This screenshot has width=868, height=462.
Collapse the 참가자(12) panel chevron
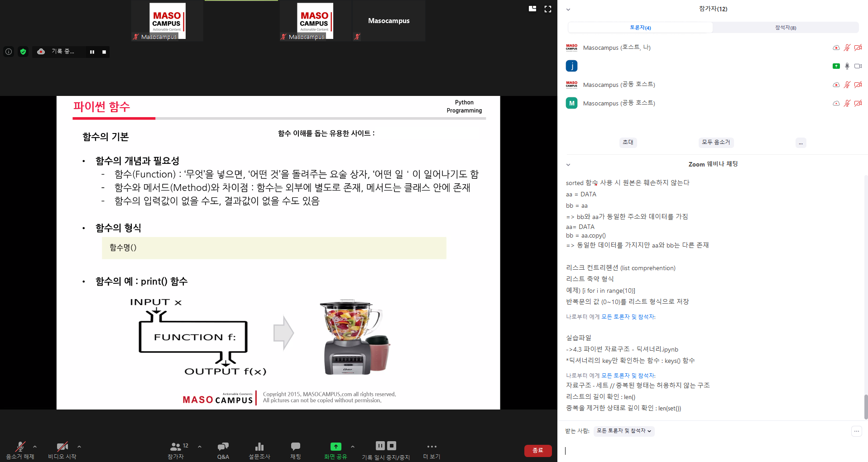(x=568, y=10)
